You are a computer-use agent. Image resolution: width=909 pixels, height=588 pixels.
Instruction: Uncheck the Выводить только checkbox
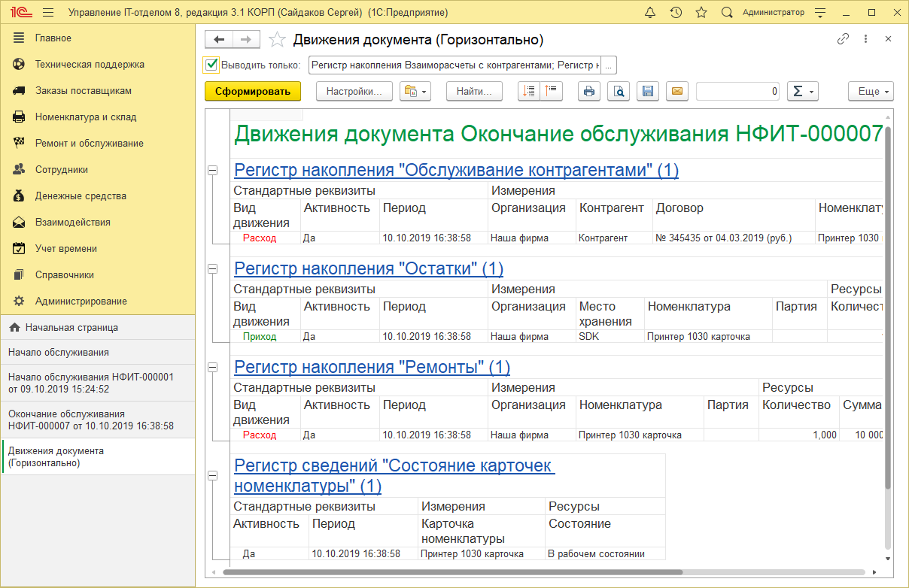(211, 64)
